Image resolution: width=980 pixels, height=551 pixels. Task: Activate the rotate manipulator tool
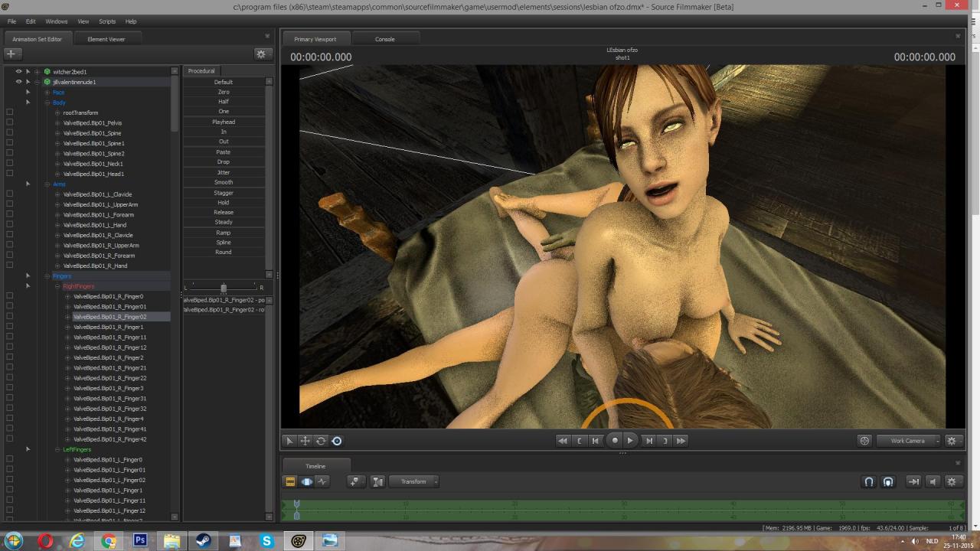pos(321,441)
